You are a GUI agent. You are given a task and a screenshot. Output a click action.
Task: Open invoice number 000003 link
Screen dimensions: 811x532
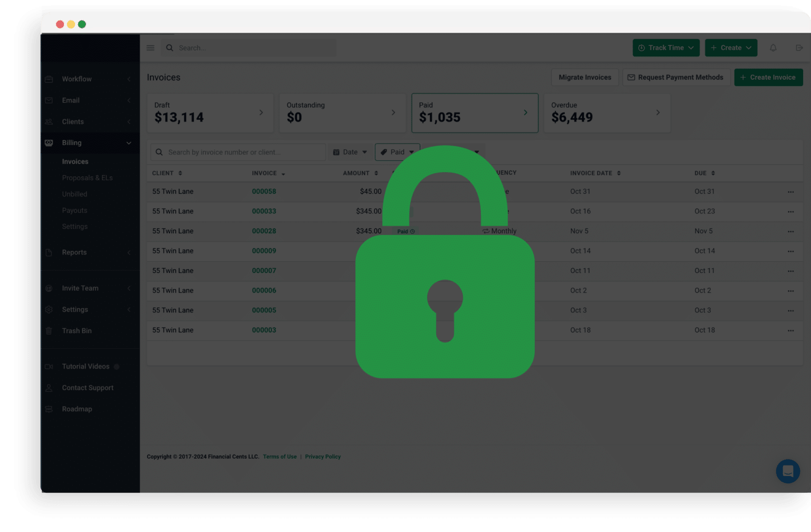[x=264, y=330]
